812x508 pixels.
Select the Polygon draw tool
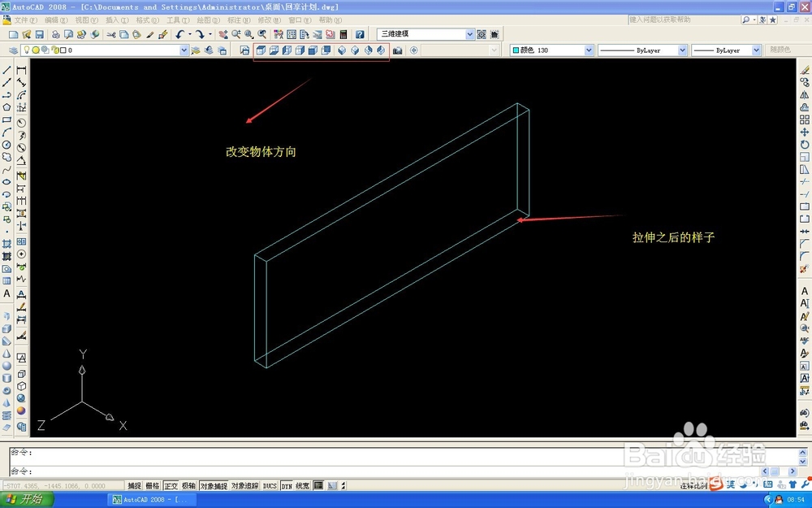click(x=6, y=107)
